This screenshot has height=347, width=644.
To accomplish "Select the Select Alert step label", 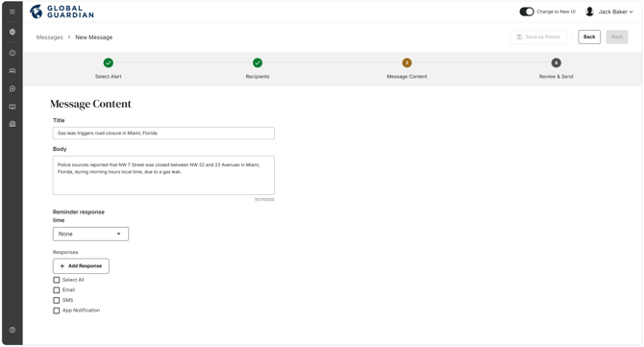I will (108, 77).
